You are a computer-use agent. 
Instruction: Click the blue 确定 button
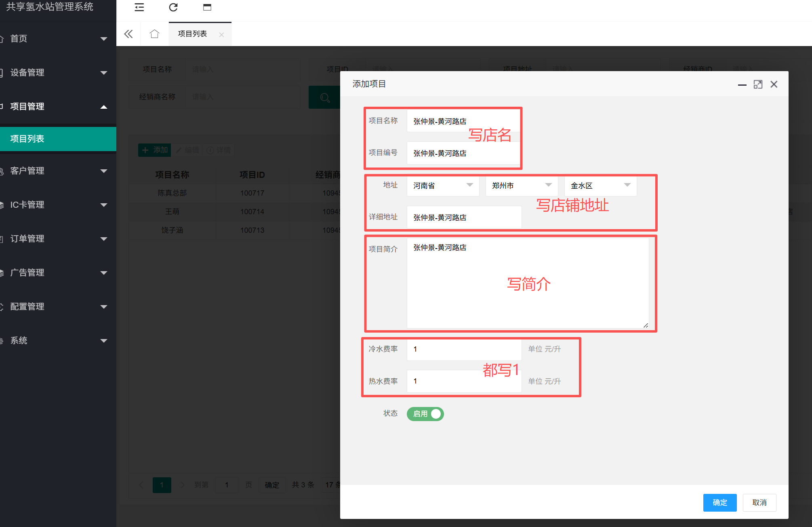coord(720,502)
